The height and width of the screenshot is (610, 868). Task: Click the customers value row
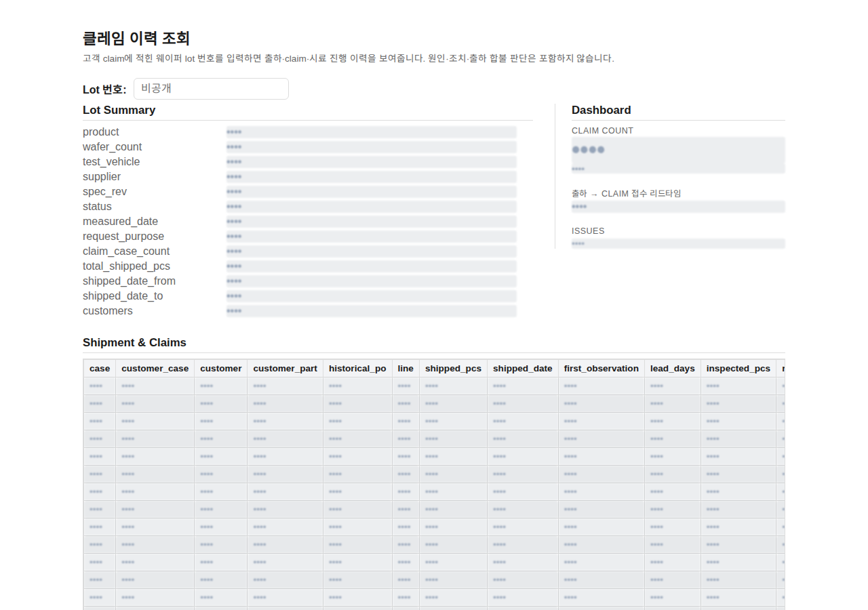(x=372, y=311)
